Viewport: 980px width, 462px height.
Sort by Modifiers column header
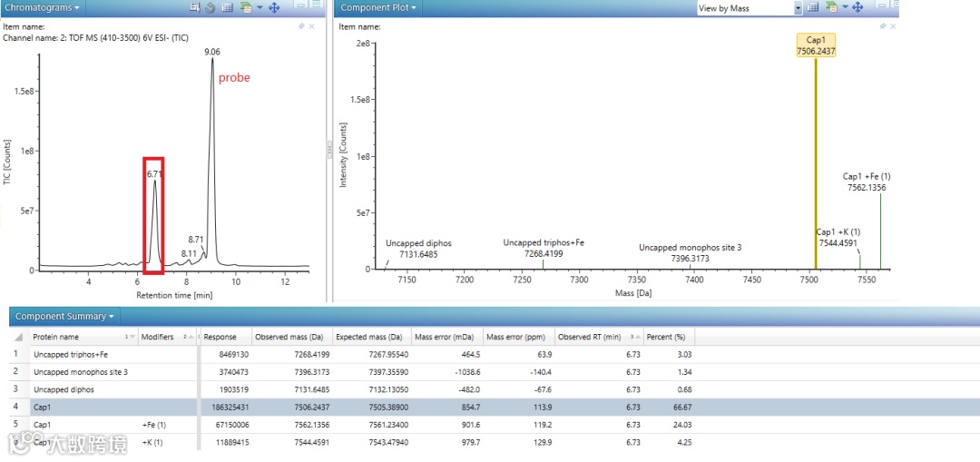click(166, 337)
